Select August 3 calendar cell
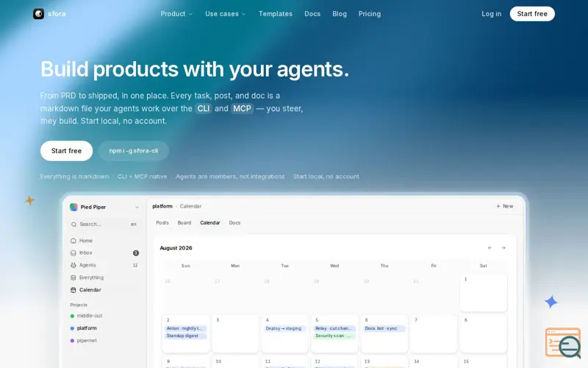Image resolution: width=588 pixels, height=368 pixels. 235,334
